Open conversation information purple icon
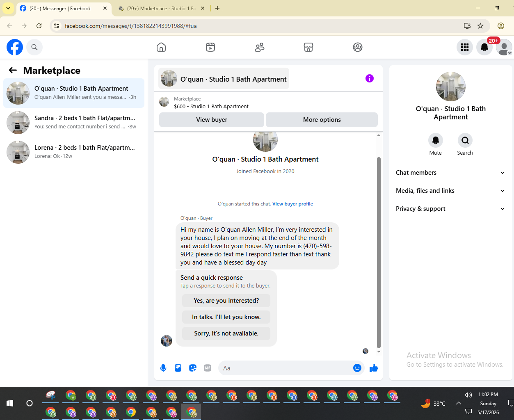 tap(370, 78)
